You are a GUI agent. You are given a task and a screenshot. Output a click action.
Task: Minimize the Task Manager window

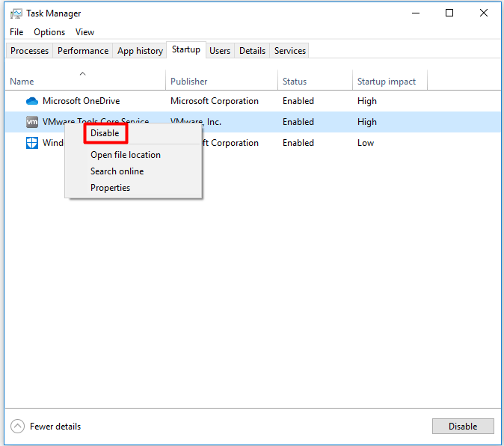pyautogui.click(x=416, y=13)
